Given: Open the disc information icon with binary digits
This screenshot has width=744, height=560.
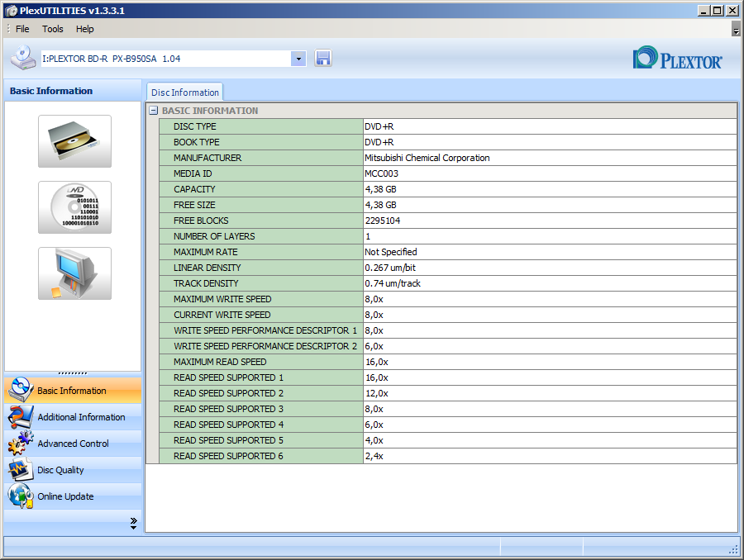Looking at the screenshot, I should click(75, 207).
